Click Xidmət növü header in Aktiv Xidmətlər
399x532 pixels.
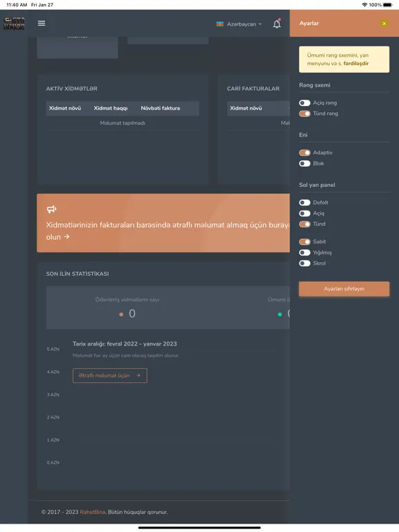coord(65,108)
